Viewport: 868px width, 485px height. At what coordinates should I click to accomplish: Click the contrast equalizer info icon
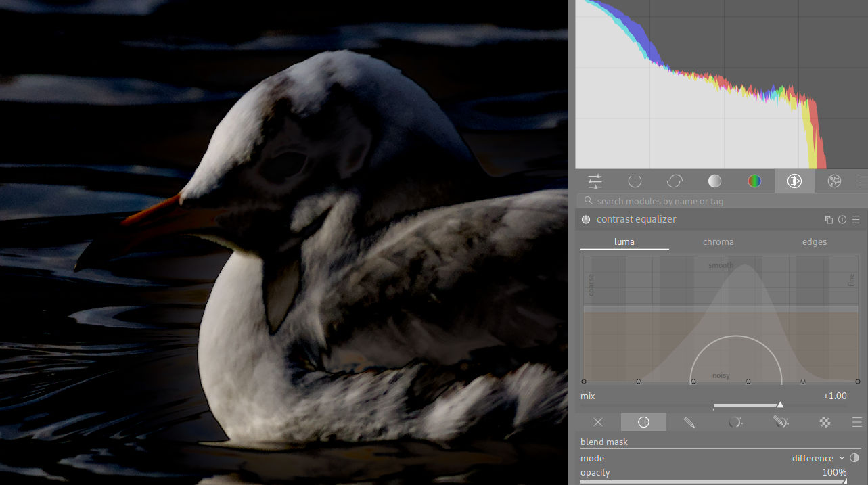(842, 220)
